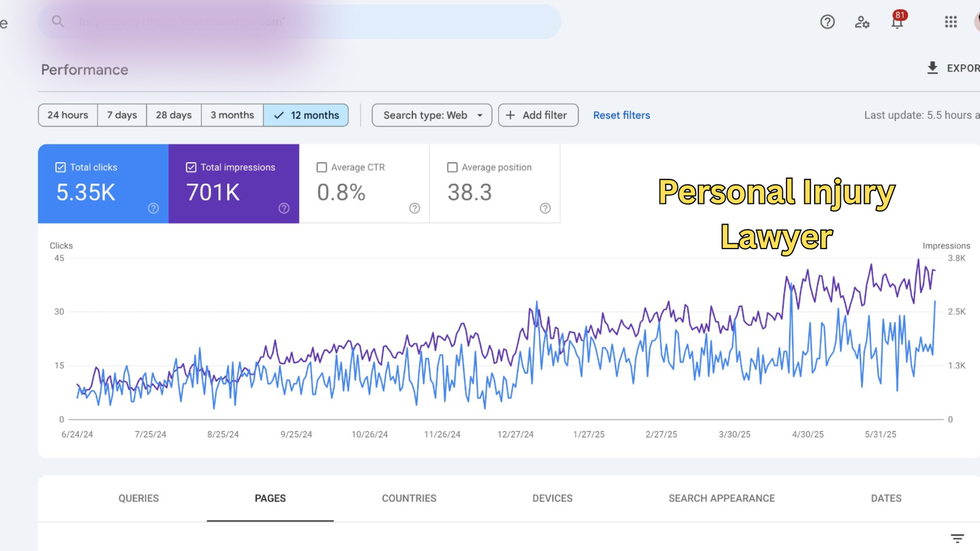Open the Google apps grid
Image resolution: width=980 pixels, height=551 pixels.
[951, 22]
